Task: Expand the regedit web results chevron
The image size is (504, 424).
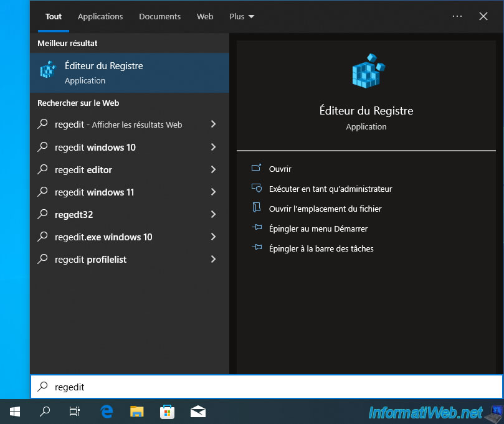Action: [213, 124]
